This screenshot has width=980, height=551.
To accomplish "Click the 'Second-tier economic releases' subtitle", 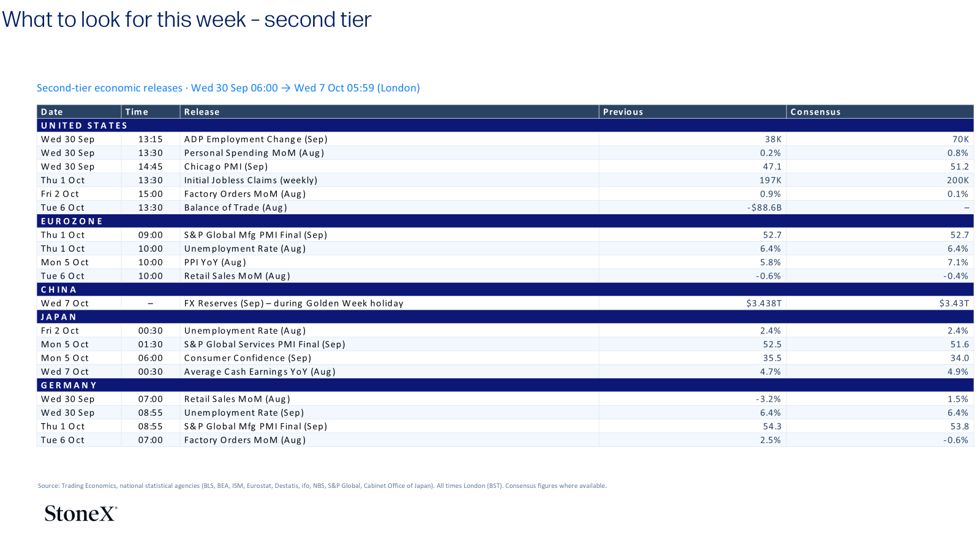I will 228,88.
